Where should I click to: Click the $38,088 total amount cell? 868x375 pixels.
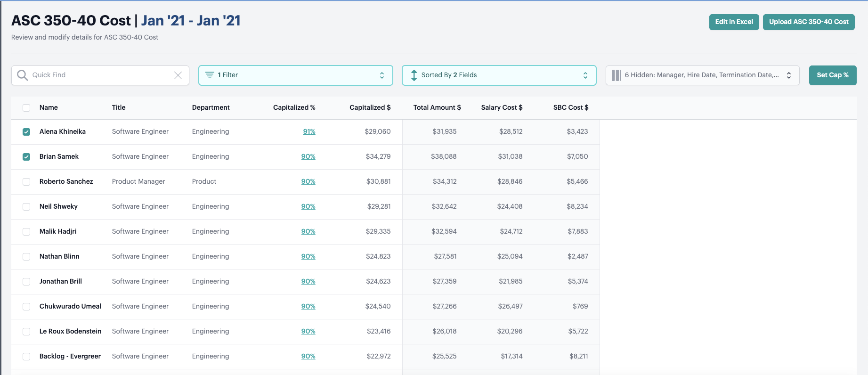click(444, 156)
